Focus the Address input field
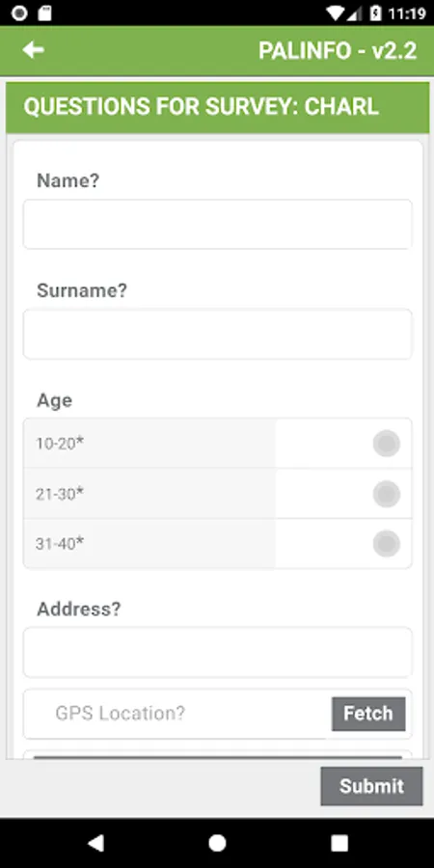This screenshot has height=868, width=434. (x=218, y=652)
